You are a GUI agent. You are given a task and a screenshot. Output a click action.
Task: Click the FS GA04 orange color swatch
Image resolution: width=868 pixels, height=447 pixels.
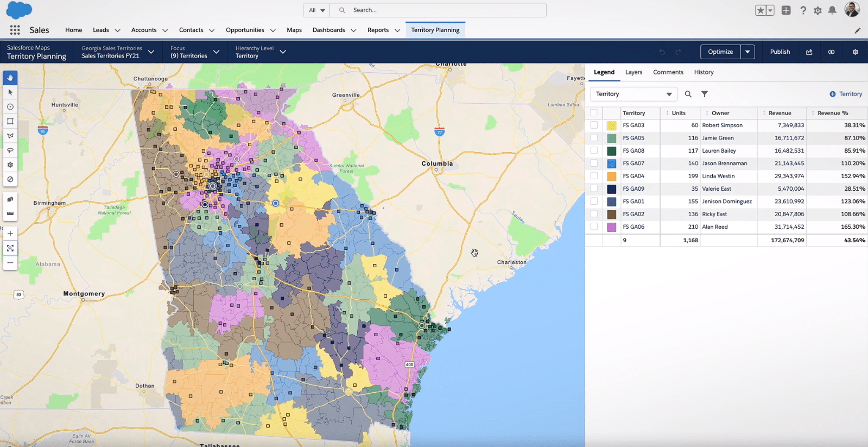pyautogui.click(x=612, y=176)
